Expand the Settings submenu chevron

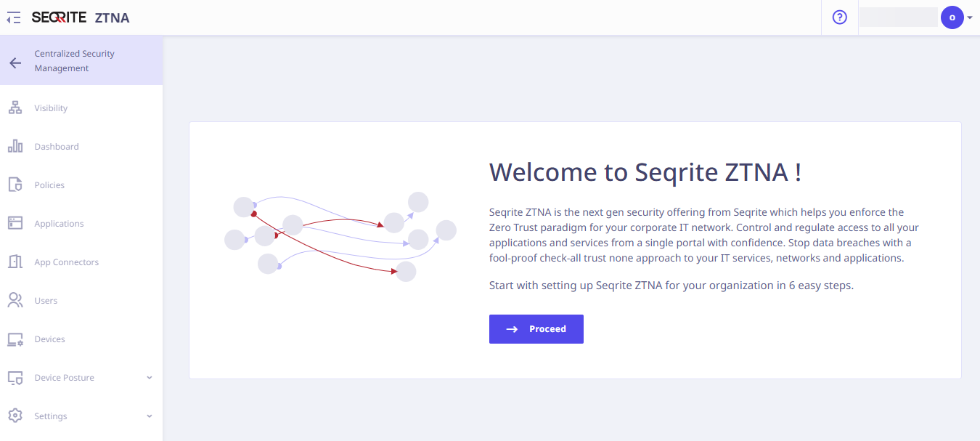150,416
